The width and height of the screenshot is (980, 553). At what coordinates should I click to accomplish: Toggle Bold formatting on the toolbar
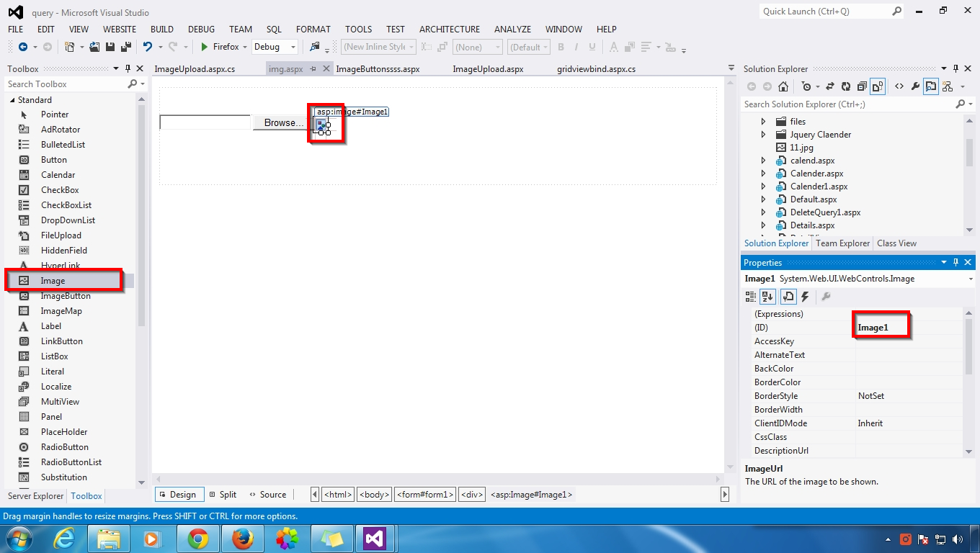[561, 47]
